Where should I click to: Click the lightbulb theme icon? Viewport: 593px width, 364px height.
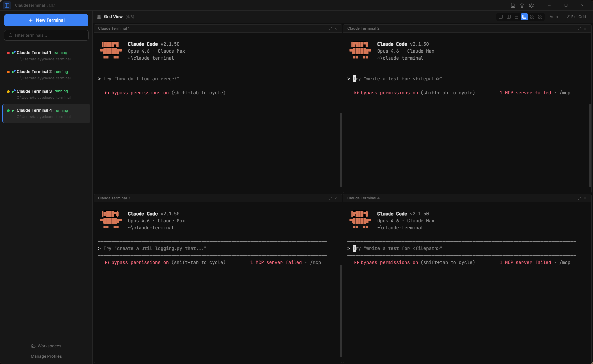coord(522,5)
